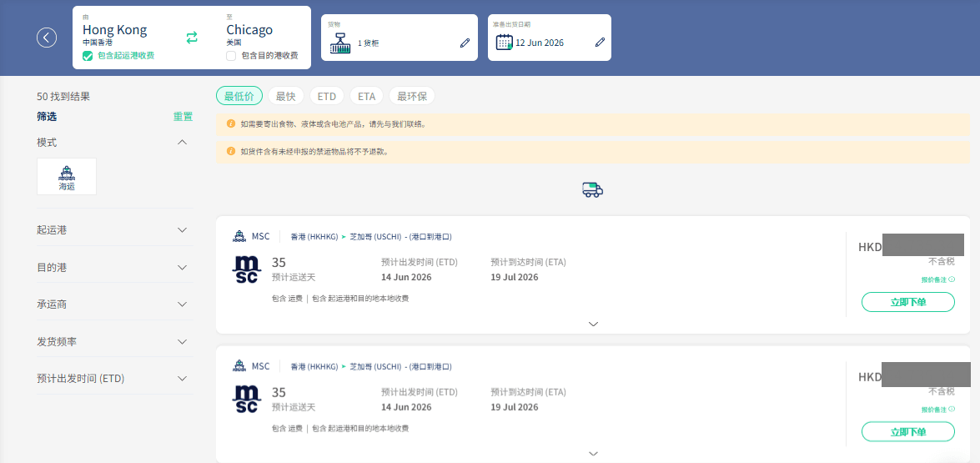Edit cargo details pencil icon
The width and height of the screenshot is (980, 463).
point(465,43)
